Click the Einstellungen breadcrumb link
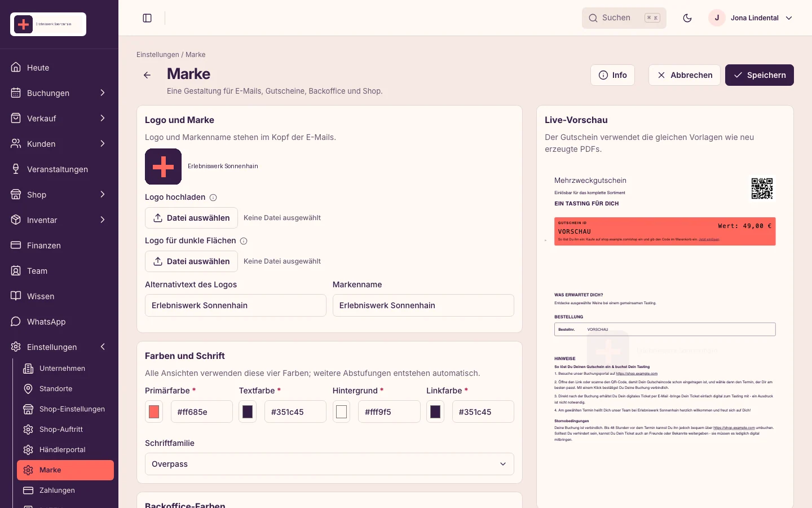The image size is (812, 508). (158, 55)
